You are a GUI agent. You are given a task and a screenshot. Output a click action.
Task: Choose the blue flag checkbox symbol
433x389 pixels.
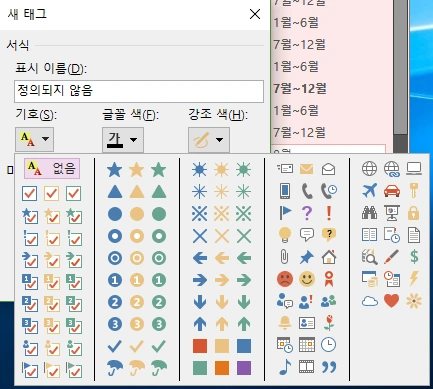[x=29, y=370]
